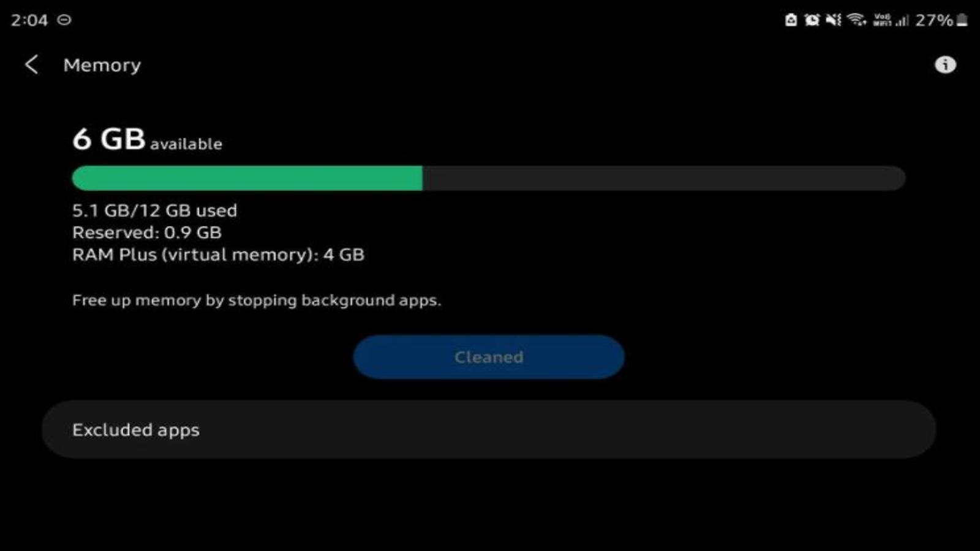Screen dimensions: 980x551
Task: Tap the Wi-Fi status icon
Action: coord(856,20)
